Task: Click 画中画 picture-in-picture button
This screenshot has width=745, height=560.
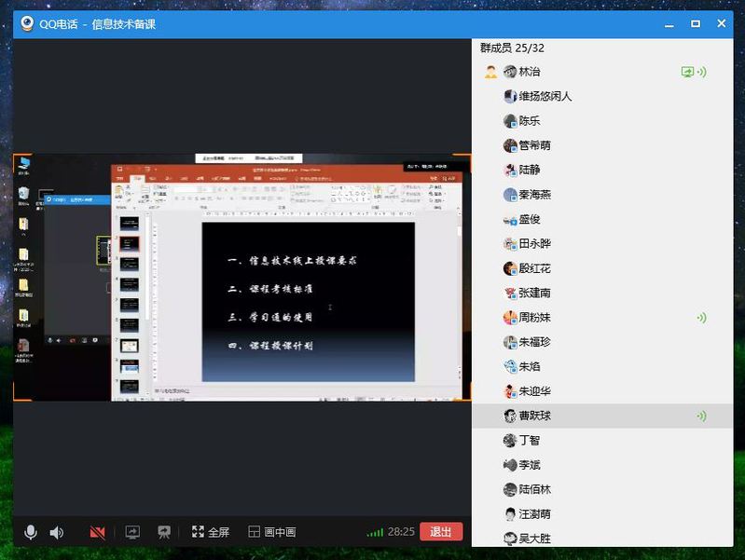Action: [271, 532]
